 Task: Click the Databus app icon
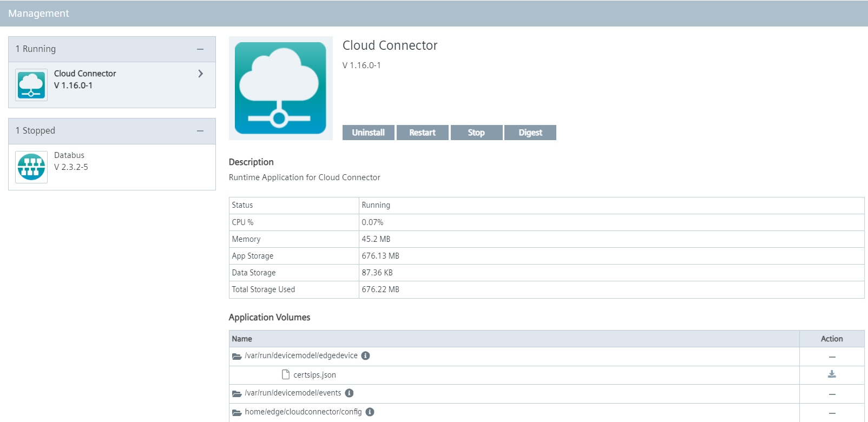click(x=31, y=167)
